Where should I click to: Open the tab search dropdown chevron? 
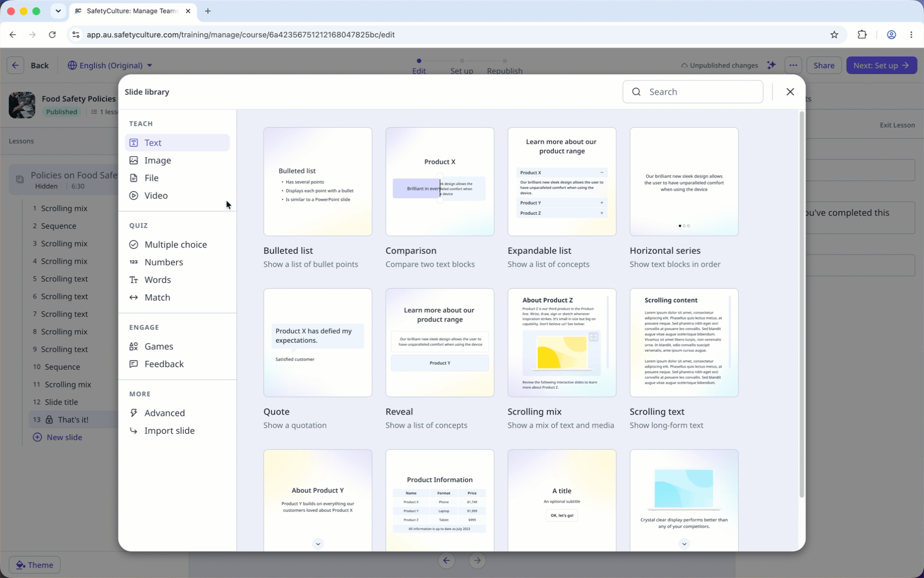[58, 11]
